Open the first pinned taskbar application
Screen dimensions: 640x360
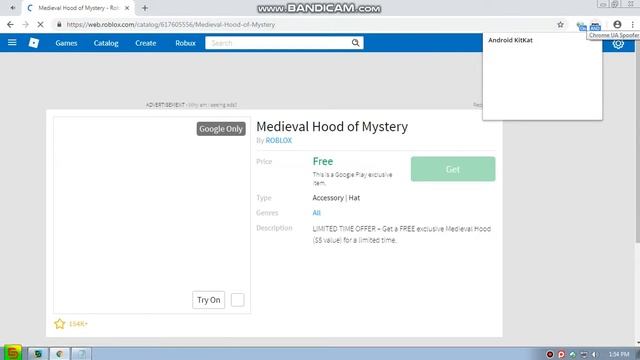(38, 354)
